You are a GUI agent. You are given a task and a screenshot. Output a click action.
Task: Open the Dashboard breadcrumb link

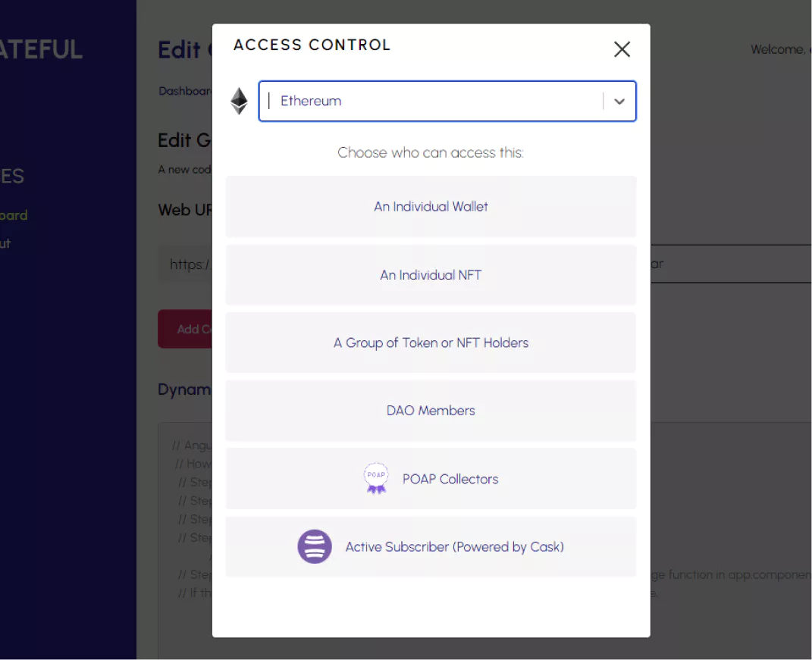(x=185, y=91)
